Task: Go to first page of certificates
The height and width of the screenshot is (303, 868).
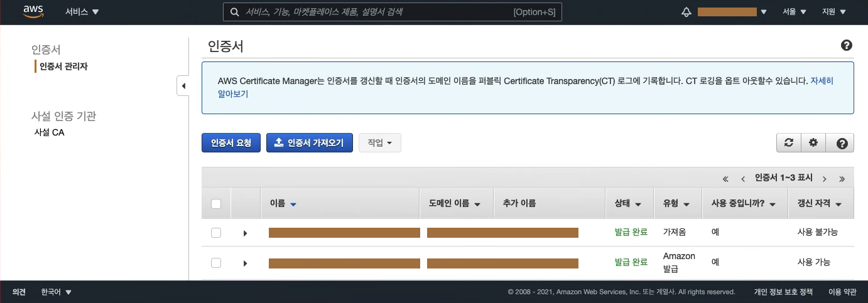Action: 725,178
